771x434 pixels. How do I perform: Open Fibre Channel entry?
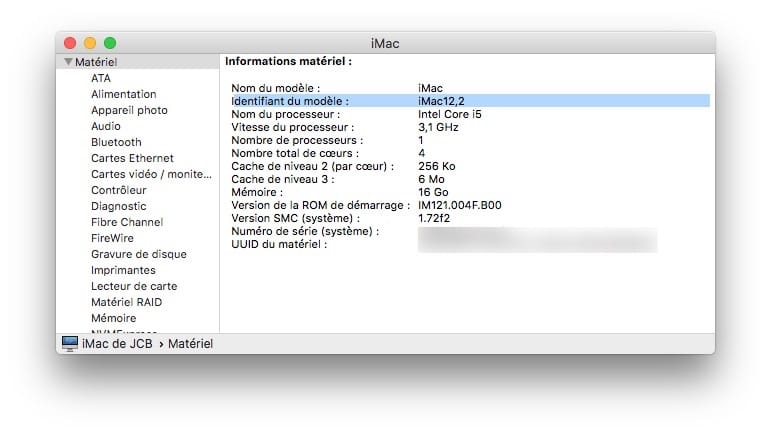tap(127, 222)
